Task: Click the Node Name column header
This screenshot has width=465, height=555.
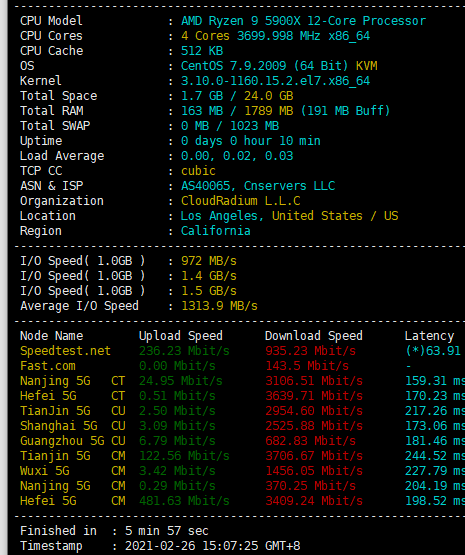Action: (52, 336)
